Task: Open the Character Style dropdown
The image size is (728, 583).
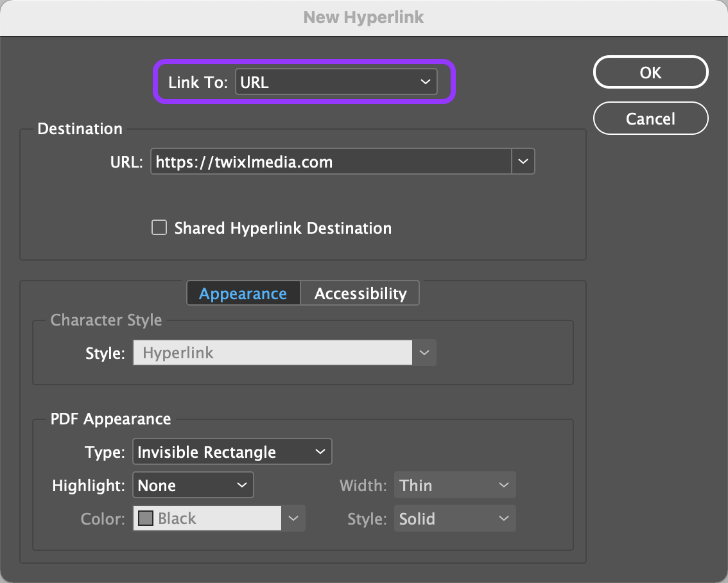Action: [284, 352]
